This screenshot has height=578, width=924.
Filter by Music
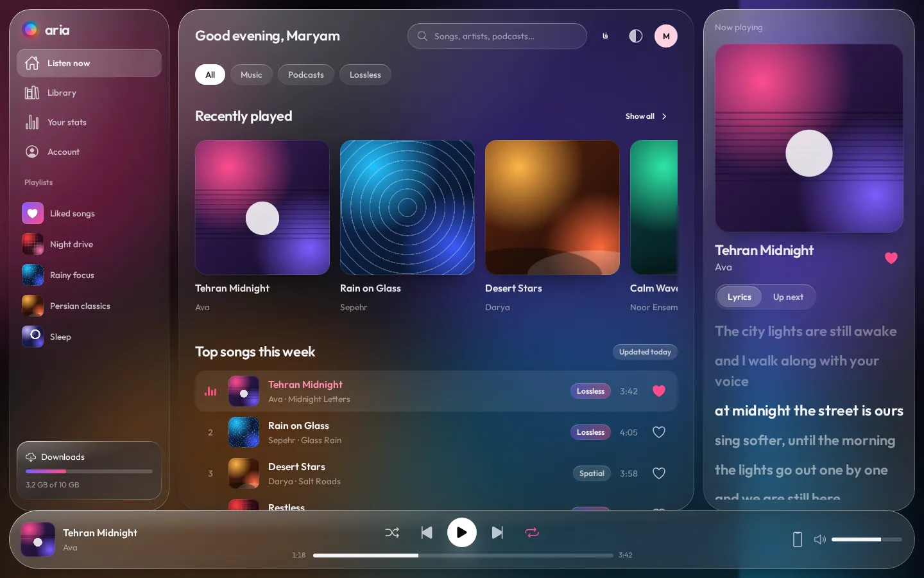(x=252, y=74)
